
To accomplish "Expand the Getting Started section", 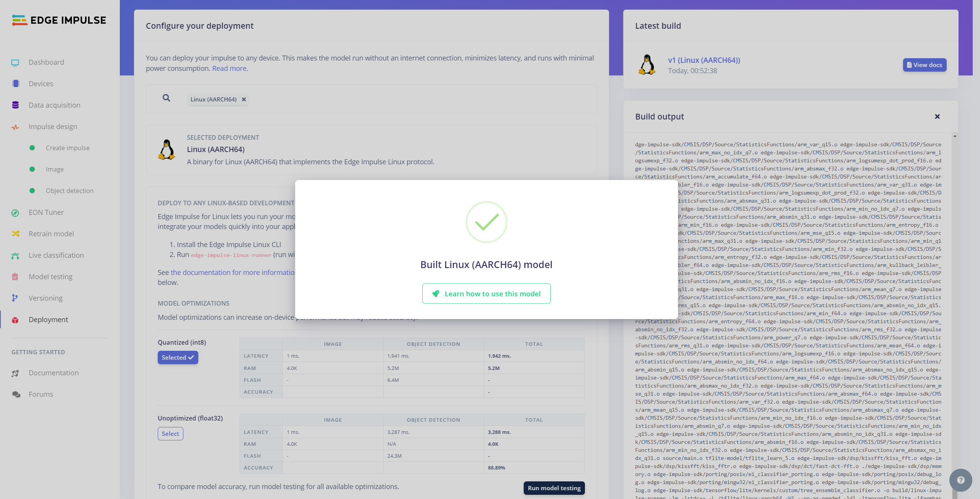I will click(38, 352).
